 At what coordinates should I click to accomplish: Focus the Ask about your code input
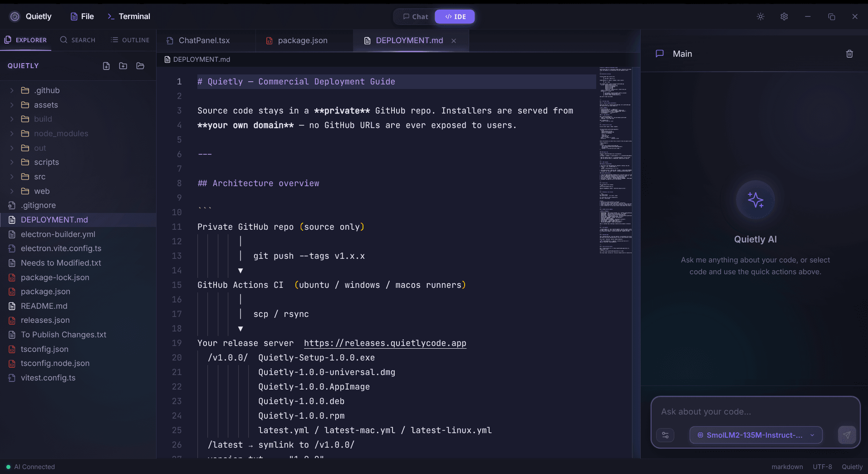pyautogui.click(x=755, y=412)
